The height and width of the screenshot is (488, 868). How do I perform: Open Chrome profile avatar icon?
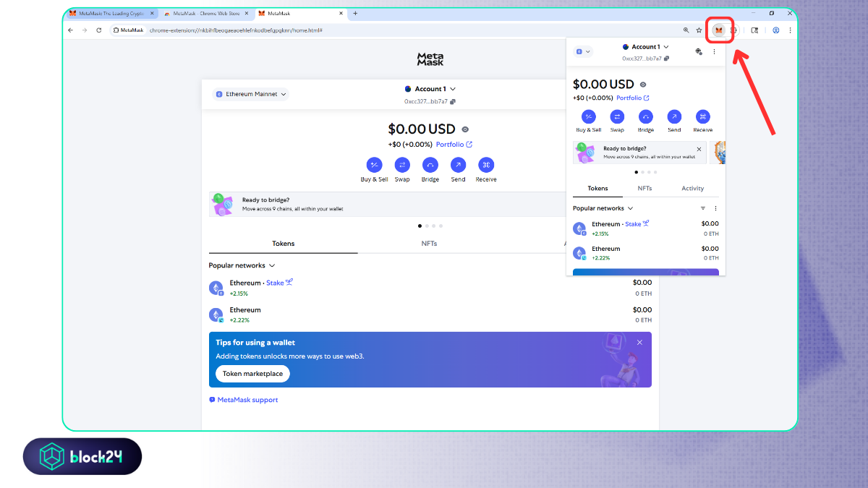[x=775, y=30]
